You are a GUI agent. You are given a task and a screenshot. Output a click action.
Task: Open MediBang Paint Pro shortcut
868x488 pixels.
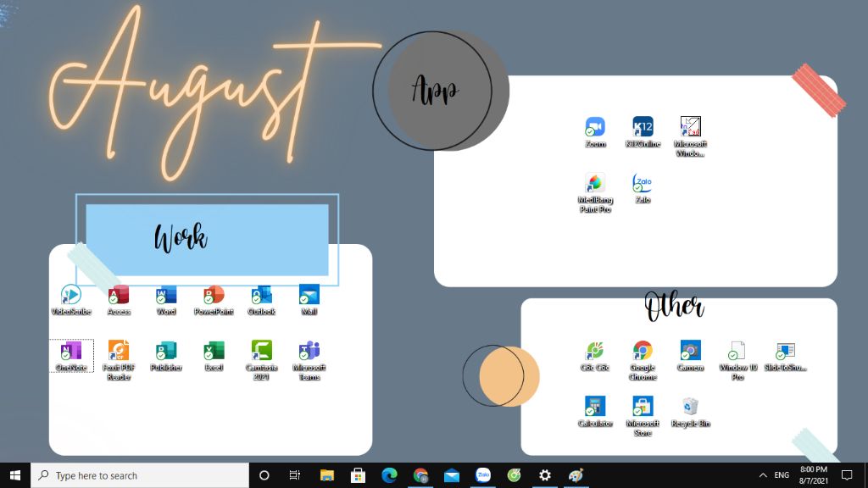click(595, 192)
